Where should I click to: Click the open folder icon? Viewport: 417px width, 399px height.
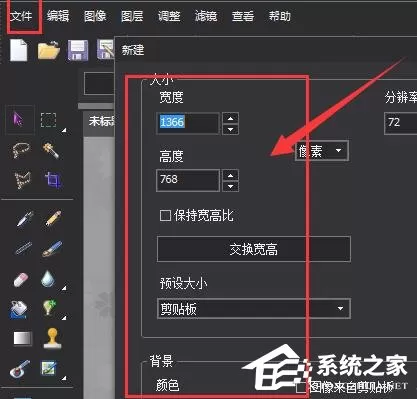(x=49, y=50)
